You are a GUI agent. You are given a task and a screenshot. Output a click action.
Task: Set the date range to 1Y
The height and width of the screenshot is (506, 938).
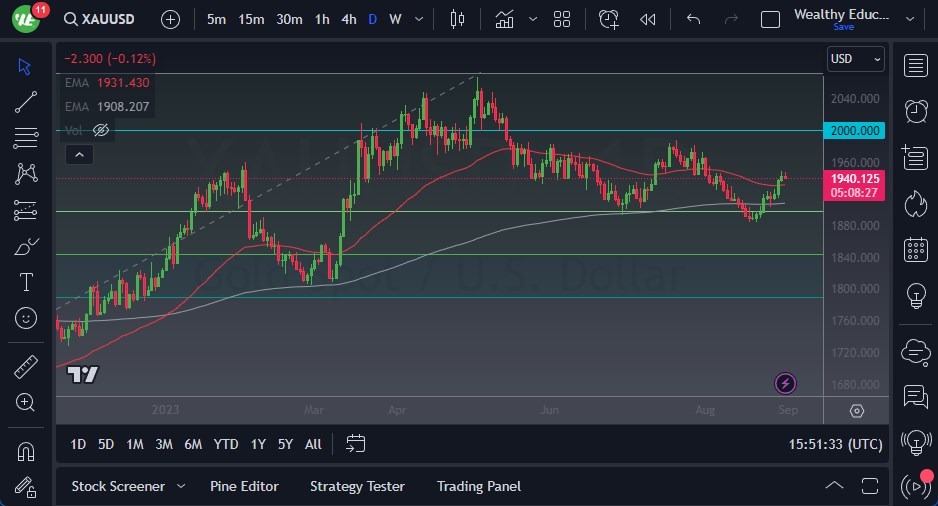coord(258,444)
